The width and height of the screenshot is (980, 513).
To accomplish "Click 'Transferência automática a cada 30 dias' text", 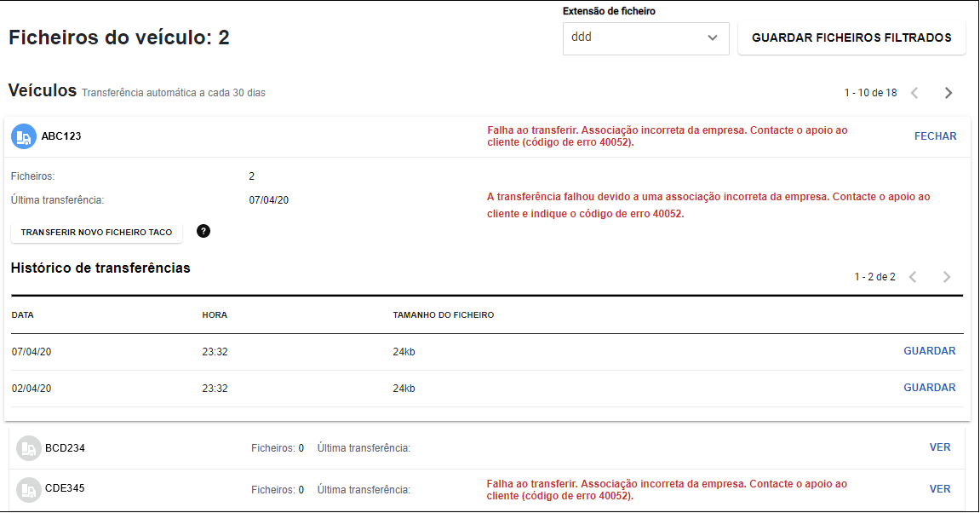I will tap(174, 93).
